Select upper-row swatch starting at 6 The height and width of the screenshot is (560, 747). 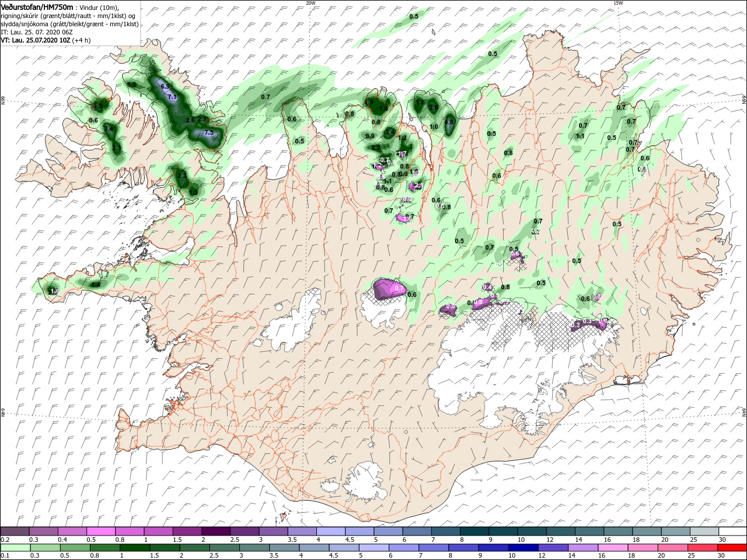click(x=417, y=531)
